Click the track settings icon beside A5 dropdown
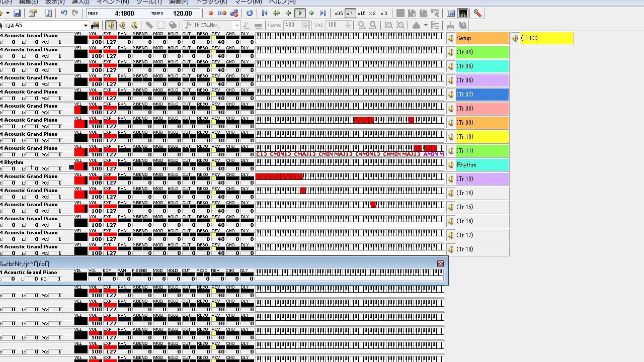The height and width of the screenshot is (362, 644). click(95, 25)
